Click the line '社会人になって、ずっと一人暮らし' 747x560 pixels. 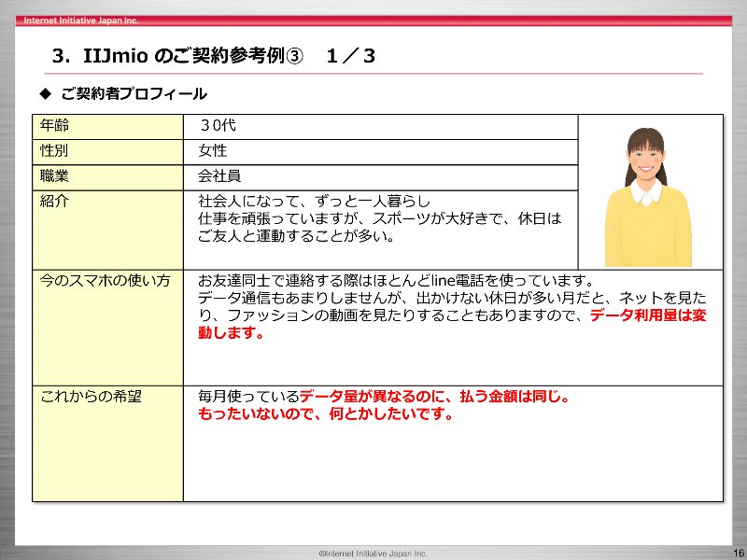pos(314,202)
